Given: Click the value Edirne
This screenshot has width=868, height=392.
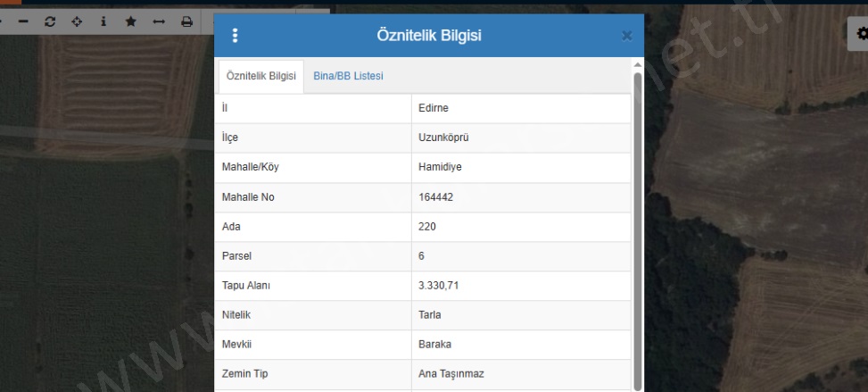Looking at the screenshot, I should pos(434,108).
